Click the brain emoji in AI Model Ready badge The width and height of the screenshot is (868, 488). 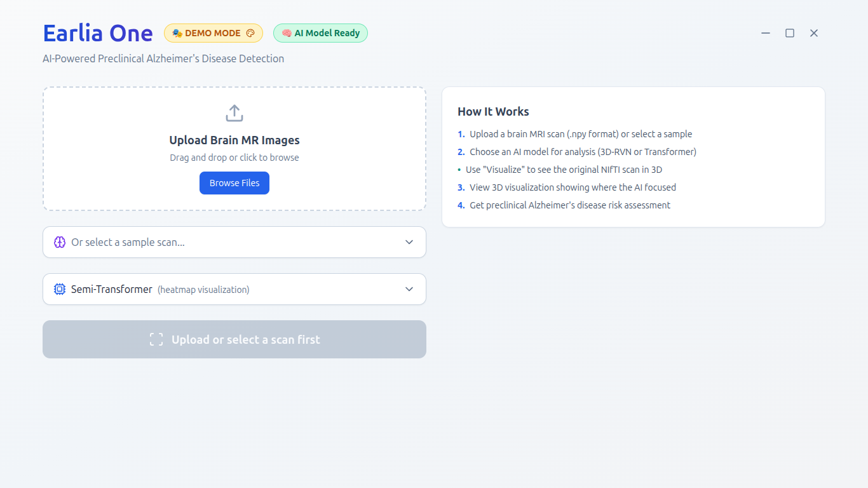coord(285,33)
